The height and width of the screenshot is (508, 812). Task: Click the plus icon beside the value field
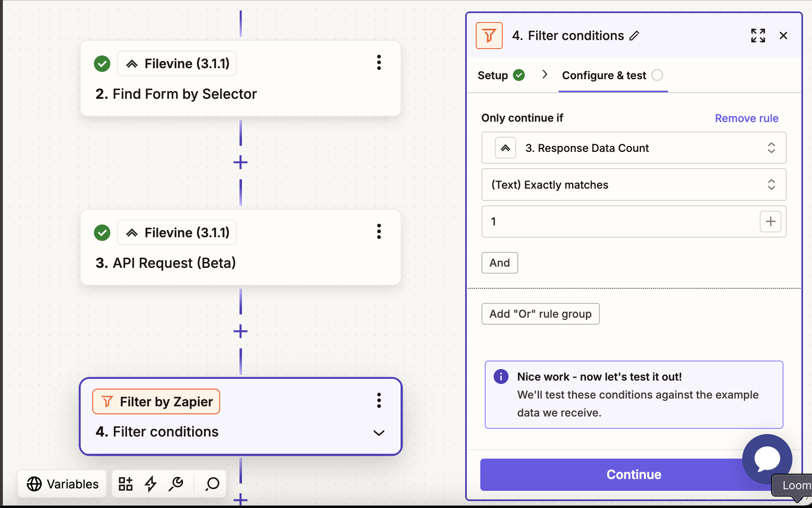(x=770, y=221)
